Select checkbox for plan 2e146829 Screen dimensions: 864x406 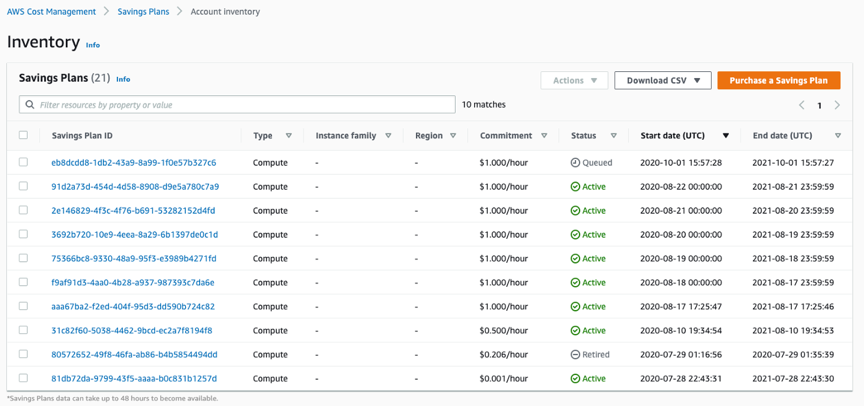tap(23, 210)
